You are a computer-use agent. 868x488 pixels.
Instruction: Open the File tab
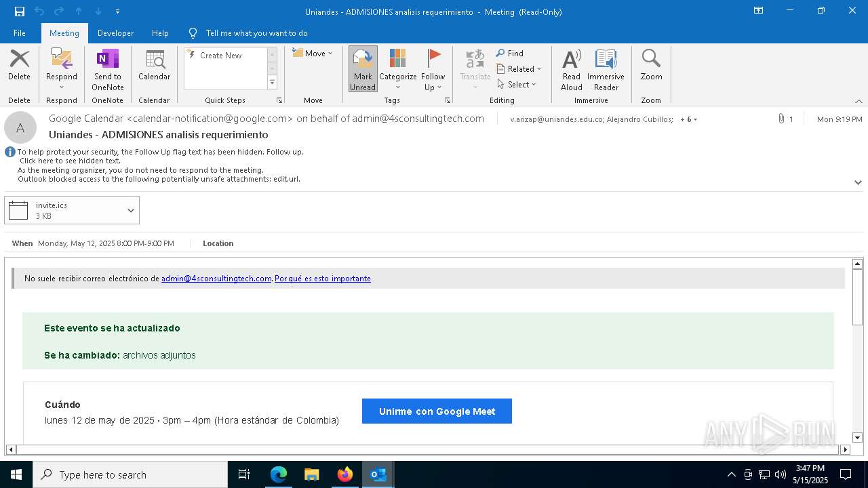pos(20,33)
